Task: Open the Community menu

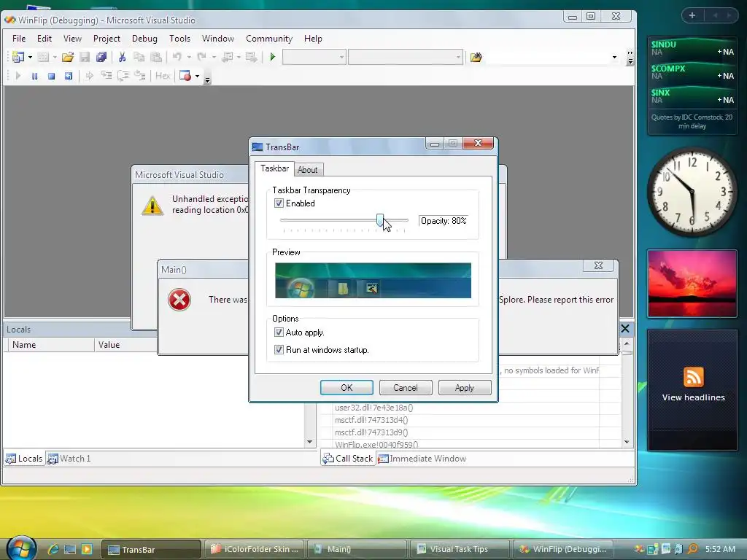Action: [269, 39]
